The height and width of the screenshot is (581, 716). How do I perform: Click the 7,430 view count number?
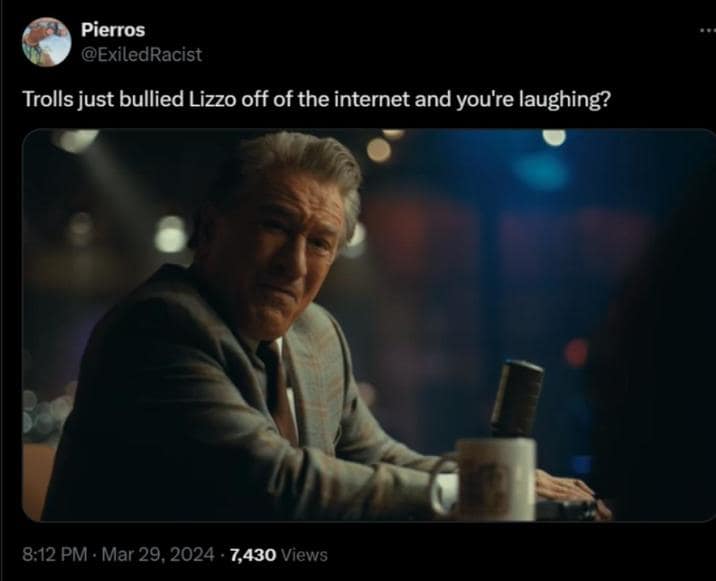coord(253,555)
